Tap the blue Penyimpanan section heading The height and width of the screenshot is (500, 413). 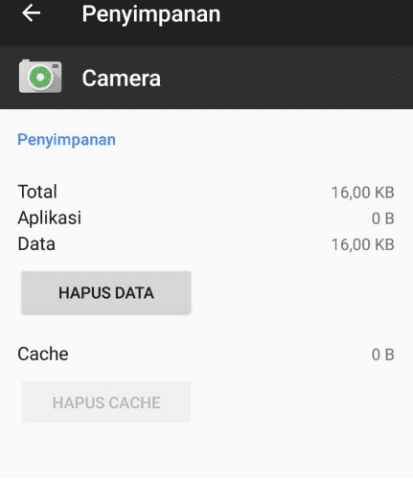pyautogui.click(x=66, y=140)
